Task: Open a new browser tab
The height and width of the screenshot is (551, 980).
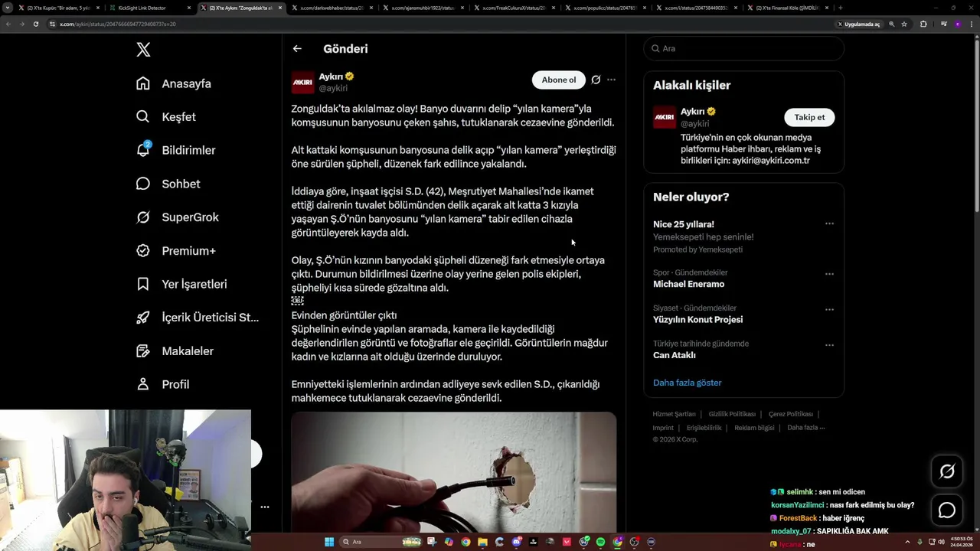Action: 840,8
